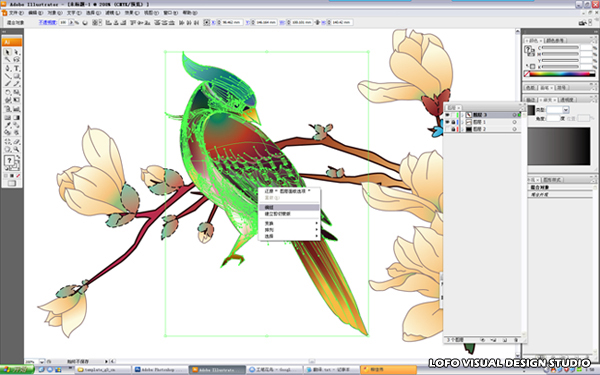The image size is (600, 375).
Task: Open the Arrange submenu entry in context menu
Action: coord(289,230)
